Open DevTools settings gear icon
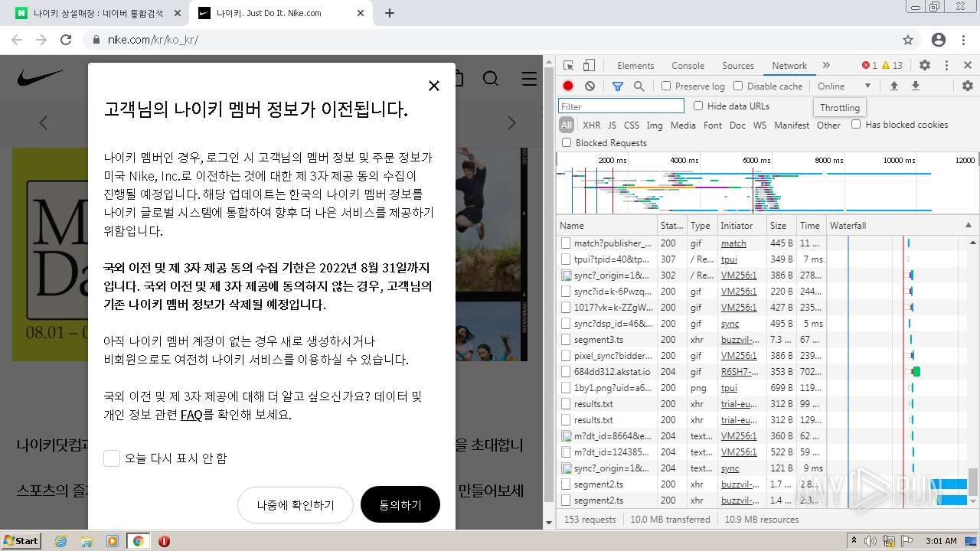This screenshot has height=551, width=980. click(925, 66)
